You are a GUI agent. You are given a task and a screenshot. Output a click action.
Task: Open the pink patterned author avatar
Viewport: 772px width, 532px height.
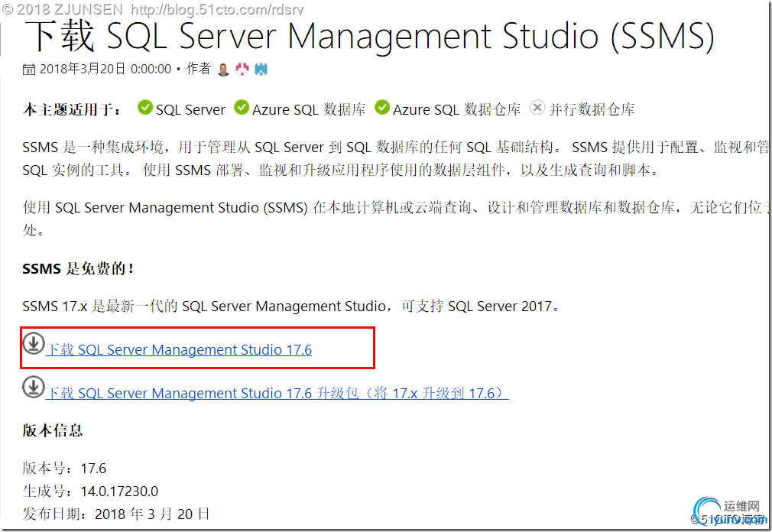tap(242, 70)
